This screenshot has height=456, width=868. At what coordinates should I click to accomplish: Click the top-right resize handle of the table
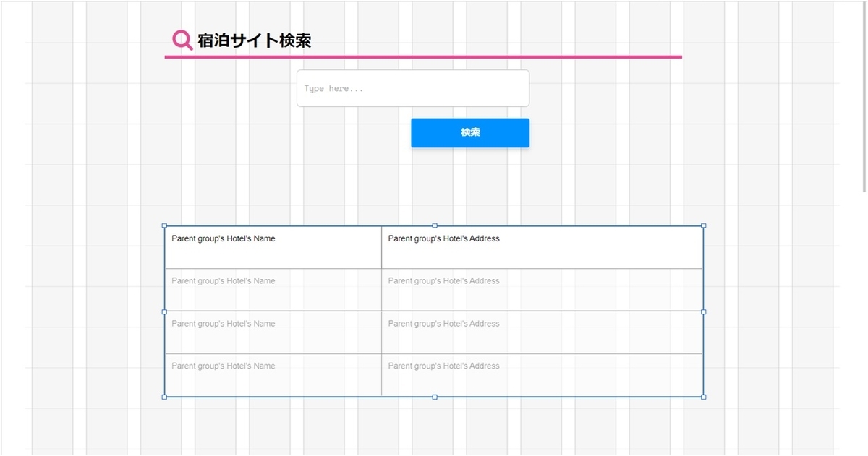click(704, 225)
